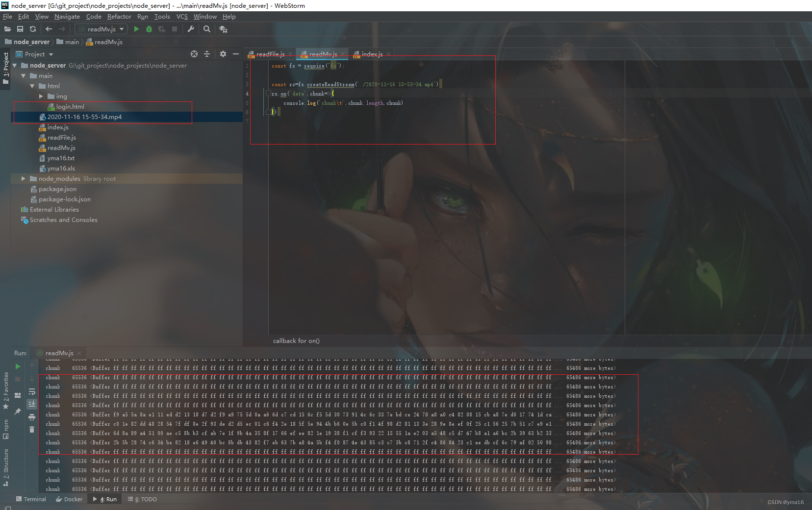
Task: Rerun readMv.js in the Run panel
Action: [x=18, y=366]
